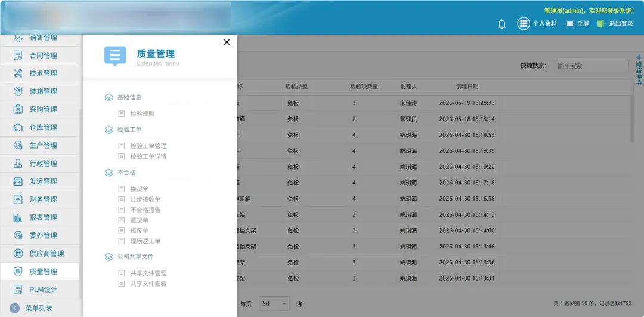Click the 公司共享文件 layers icon
Screen dimensions: 644x317
click(109, 257)
